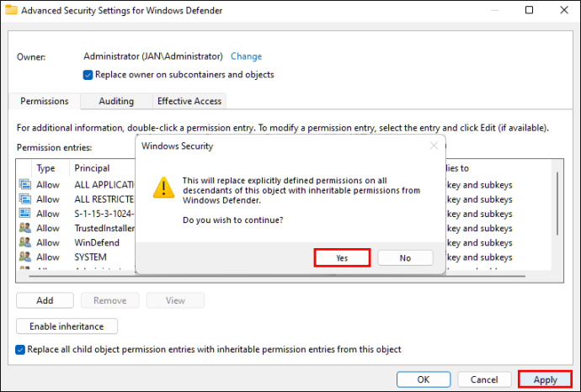
Task: Click the SYSTEM entry user icon
Action: point(24,257)
